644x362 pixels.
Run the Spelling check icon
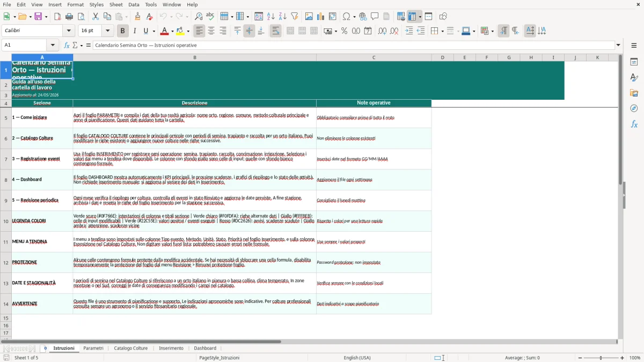click(210, 17)
